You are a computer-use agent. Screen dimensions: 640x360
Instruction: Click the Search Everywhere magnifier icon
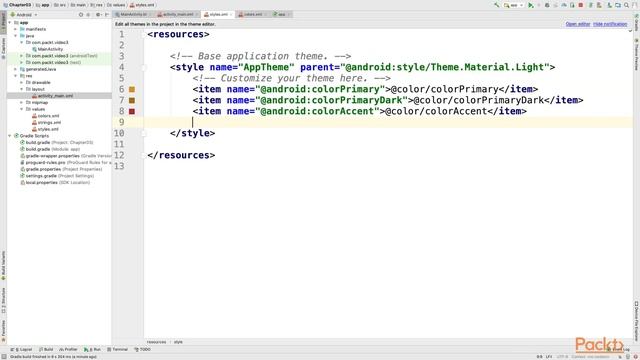[x=626, y=5]
